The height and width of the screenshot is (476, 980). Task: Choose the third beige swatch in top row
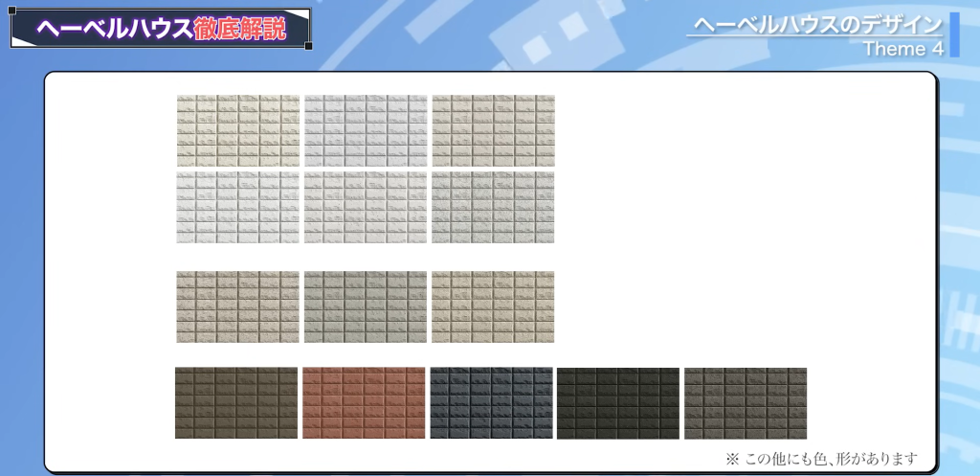[493, 130]
